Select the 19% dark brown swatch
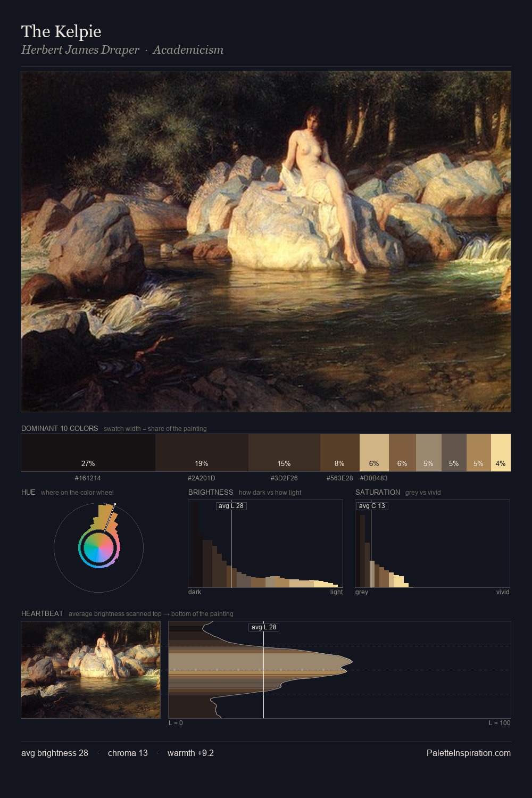This screenshot has width=532, height=798. [x=202, y=453]
